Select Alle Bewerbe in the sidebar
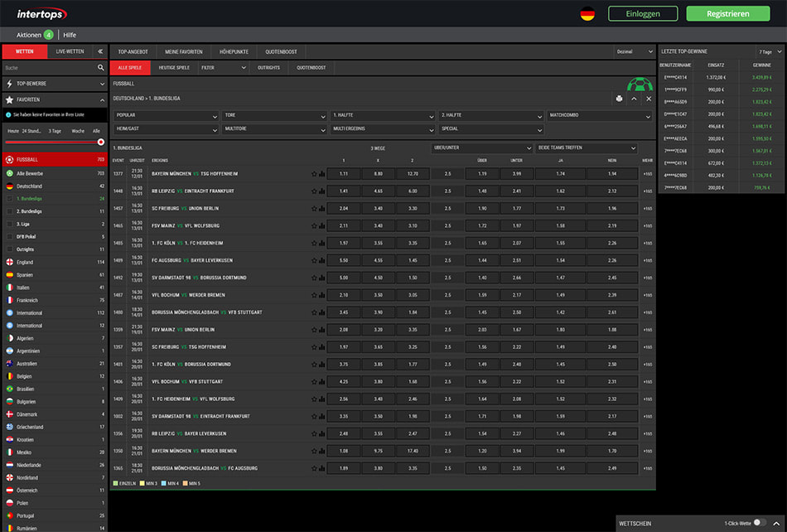The image size is (787, 532). tap(55, 174)
